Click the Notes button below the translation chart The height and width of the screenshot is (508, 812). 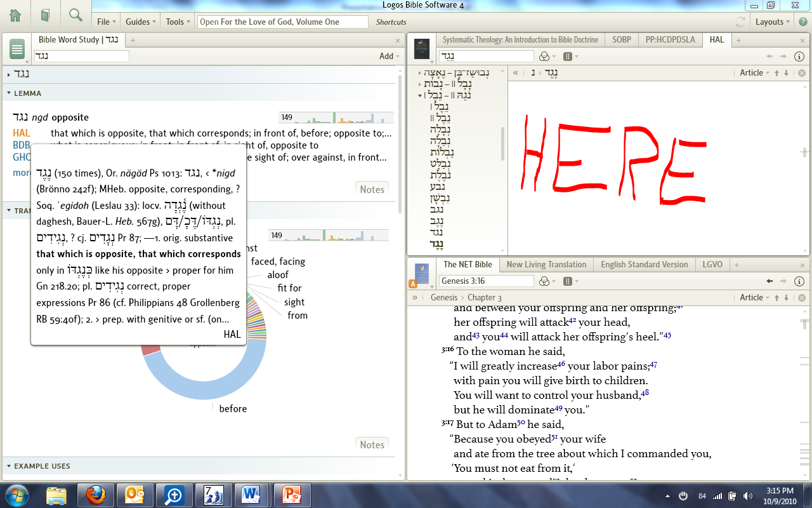tap(372, 445)
